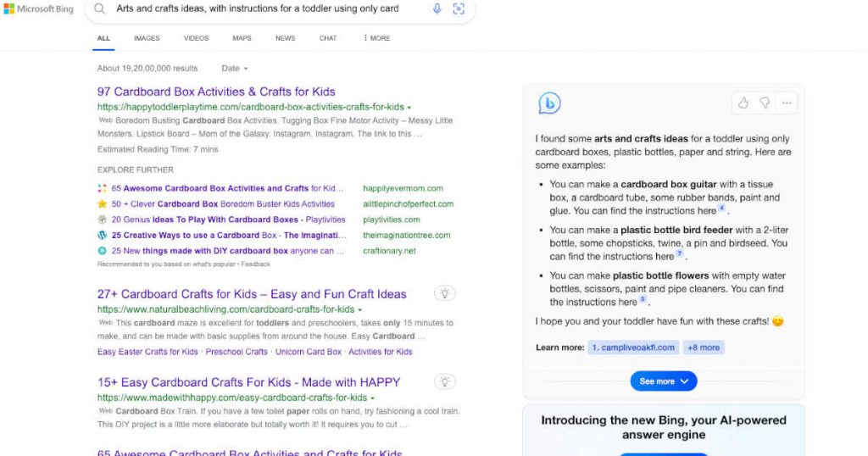Screen dimensions: 868x456
Task: Click the +8 more sources button
Action: pos(704,348)
